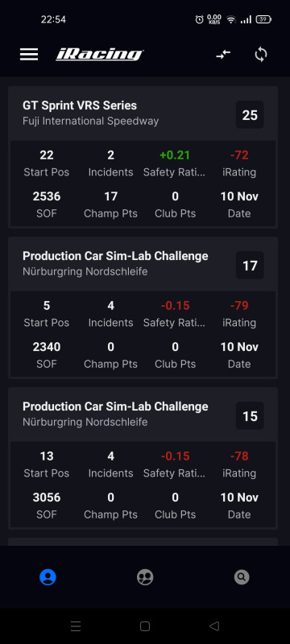Open the search tab in bottom bar
Viewport: 290px width, 644px height.
(x=242, y=577)
